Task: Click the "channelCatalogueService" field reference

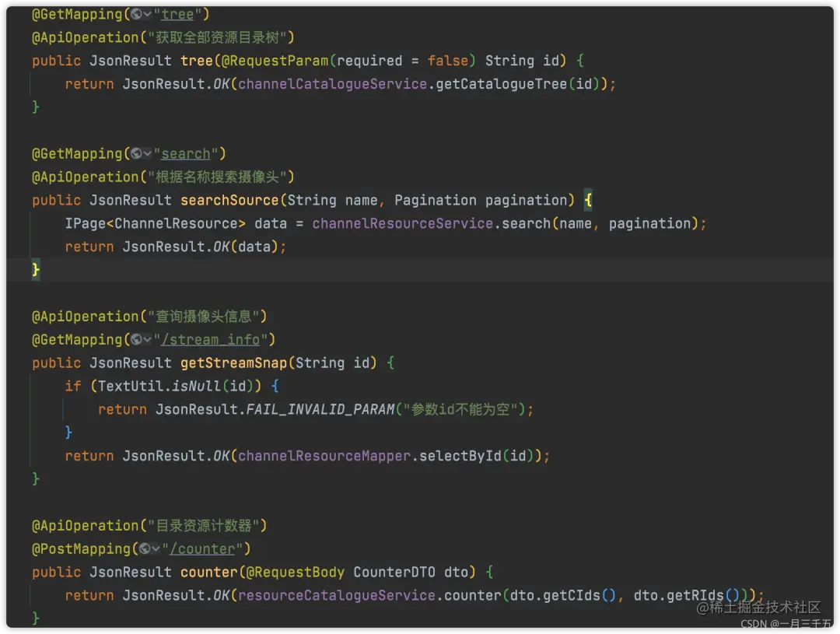Action: [333, 84]
